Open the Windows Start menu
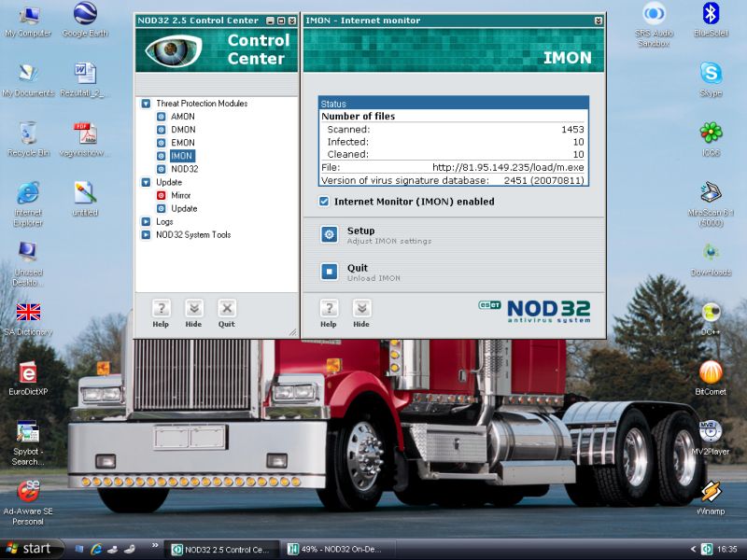 (x=32, y=549)
